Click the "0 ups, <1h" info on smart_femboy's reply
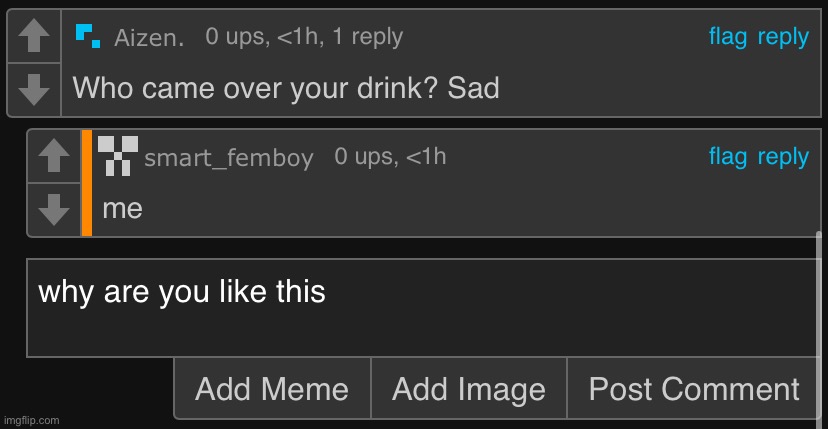Image resolution: width=828 pixels, height=429 pixels. coord(390,156)
